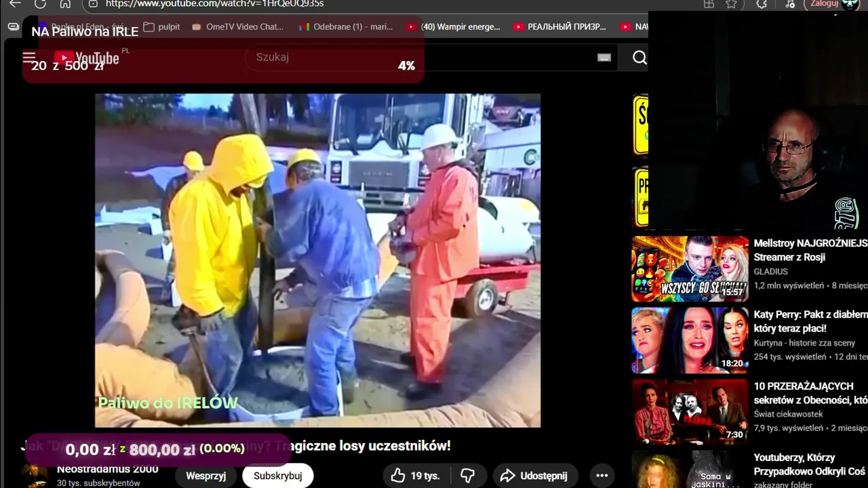Open Katy Perry video thumbnail
The height and width of the screenshot is (488, 868).
click(x=690, y=340)
